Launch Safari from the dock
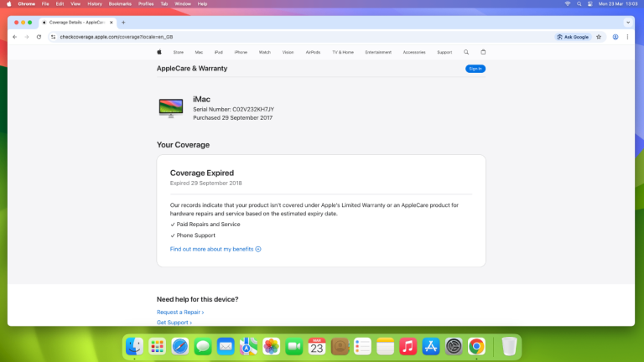This screenshot has height=362, width=644. 179,346
